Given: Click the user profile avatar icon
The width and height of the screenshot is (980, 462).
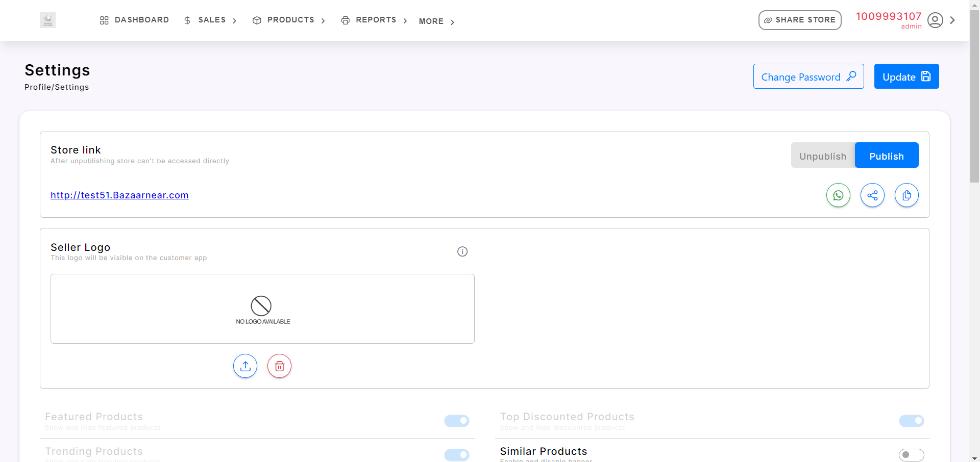Looking at the screenshot, I should click(935, 20).
